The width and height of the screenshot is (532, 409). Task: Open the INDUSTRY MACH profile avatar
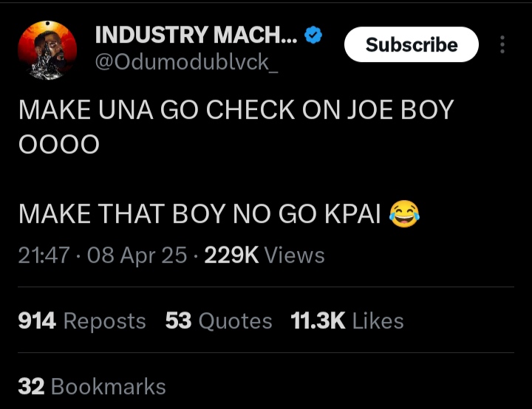(47, 49)
